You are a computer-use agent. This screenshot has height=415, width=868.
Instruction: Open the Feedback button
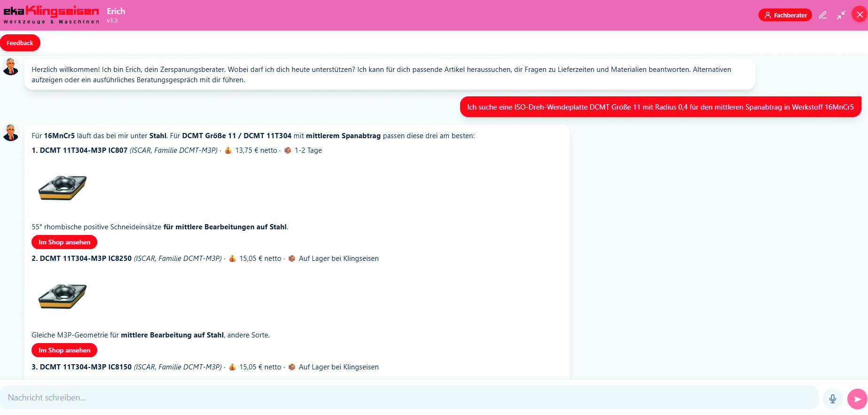tap(20, 43)
